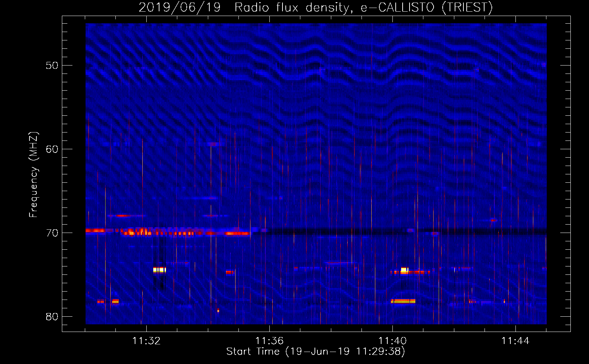Click the 70 MHz frequency tick label
589x364 pixels.
(52, 233)
